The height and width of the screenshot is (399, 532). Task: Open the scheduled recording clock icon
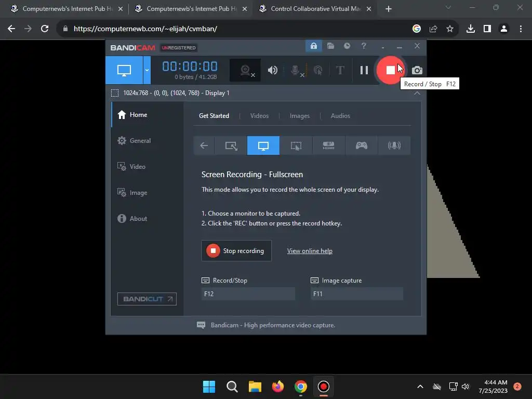[347, 46]
